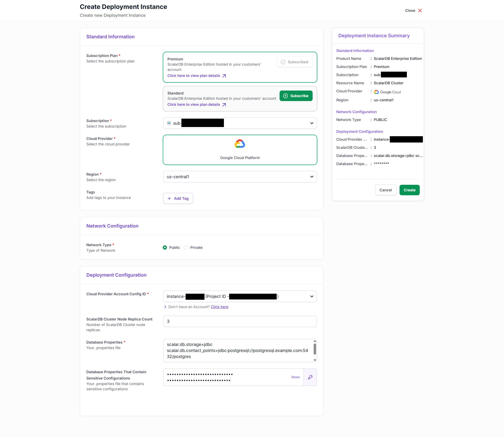Click the Google Cloud Platform logo

point(240,144)
